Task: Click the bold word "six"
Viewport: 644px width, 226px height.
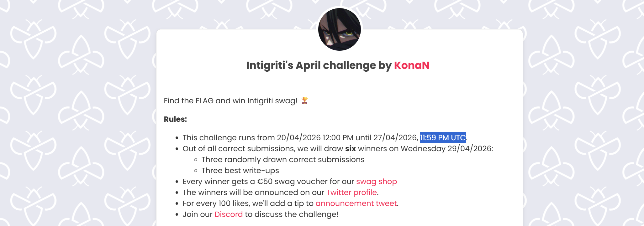Action: coord(350,149)
